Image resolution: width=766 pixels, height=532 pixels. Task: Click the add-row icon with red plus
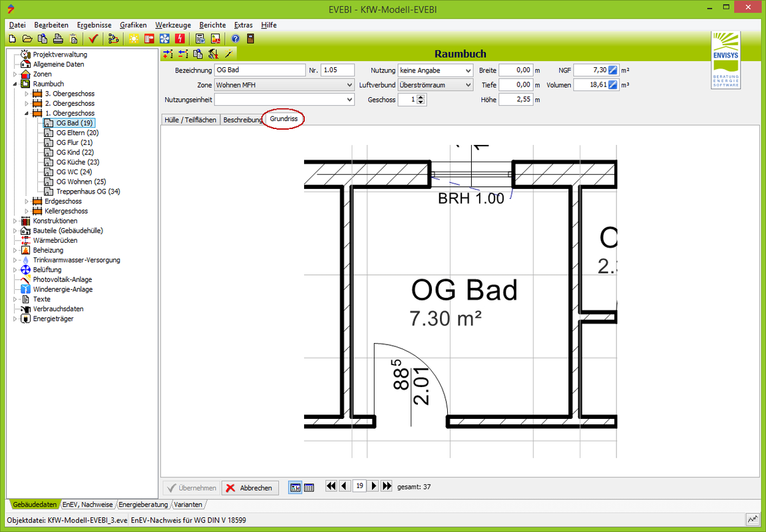[168, 54]
